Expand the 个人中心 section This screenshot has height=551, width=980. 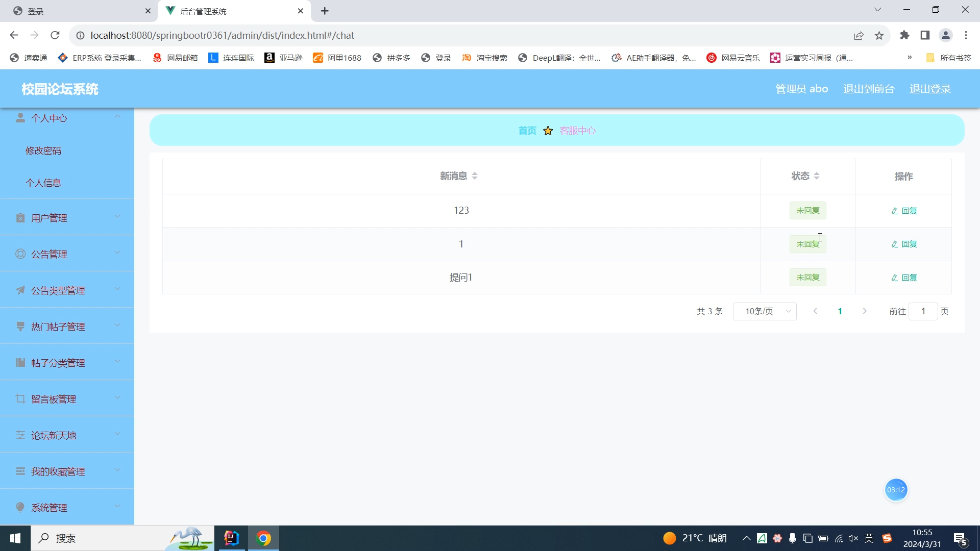pyautogui.click(x=67, y=118)
